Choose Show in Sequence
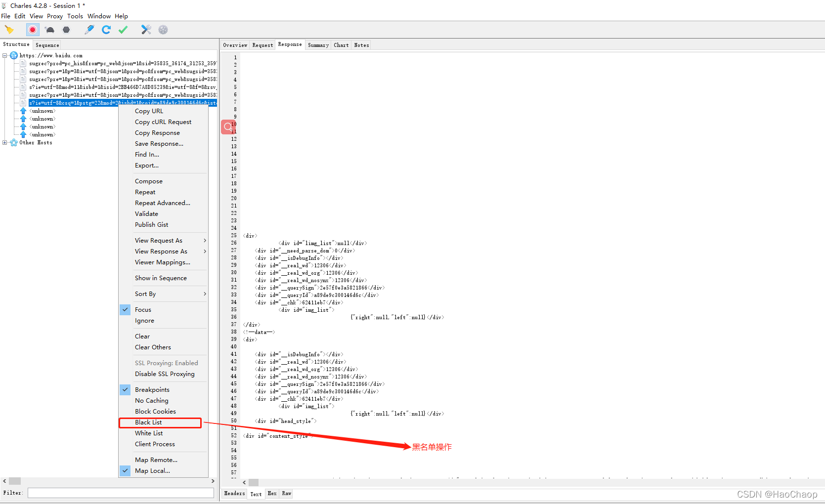This screenshot has height=504, width=825. coord(161,278)
